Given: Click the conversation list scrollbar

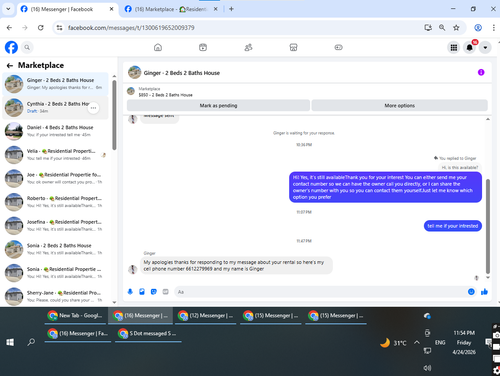Looking at the screenshot, I should [114, 115].
